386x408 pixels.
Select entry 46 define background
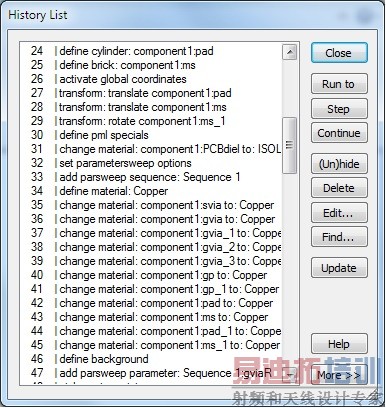click(151, 359)
